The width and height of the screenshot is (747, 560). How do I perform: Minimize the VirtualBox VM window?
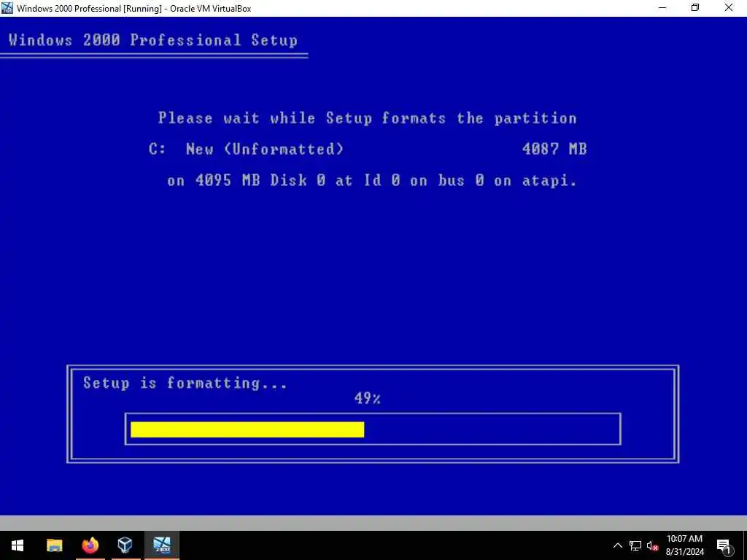tap(662, 8)
